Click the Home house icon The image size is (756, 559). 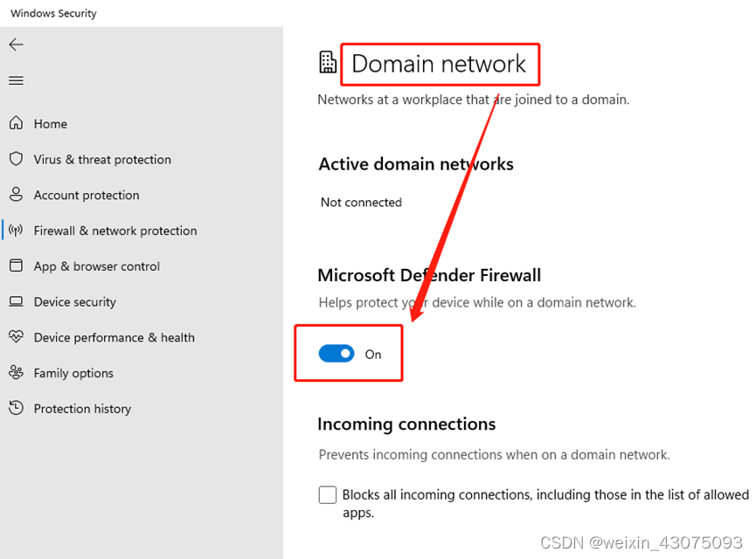[16, 124]
